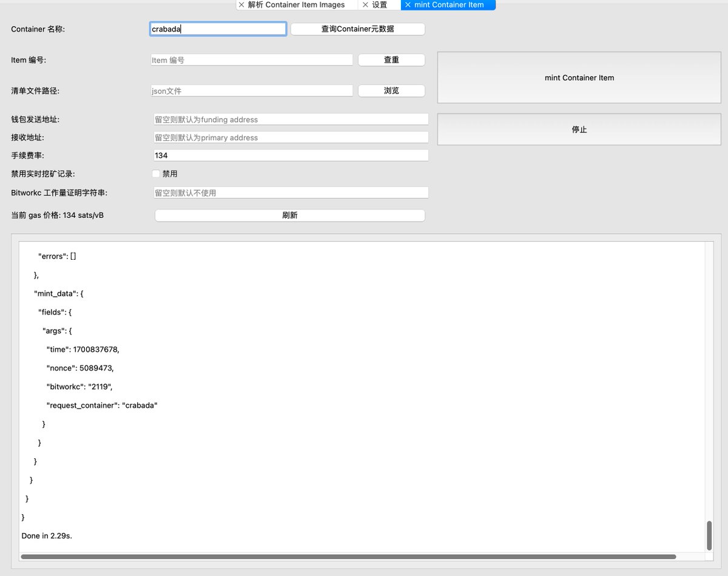The image size is (728, 576).
Task: Click the 停止 button
Action: [579, 129]
